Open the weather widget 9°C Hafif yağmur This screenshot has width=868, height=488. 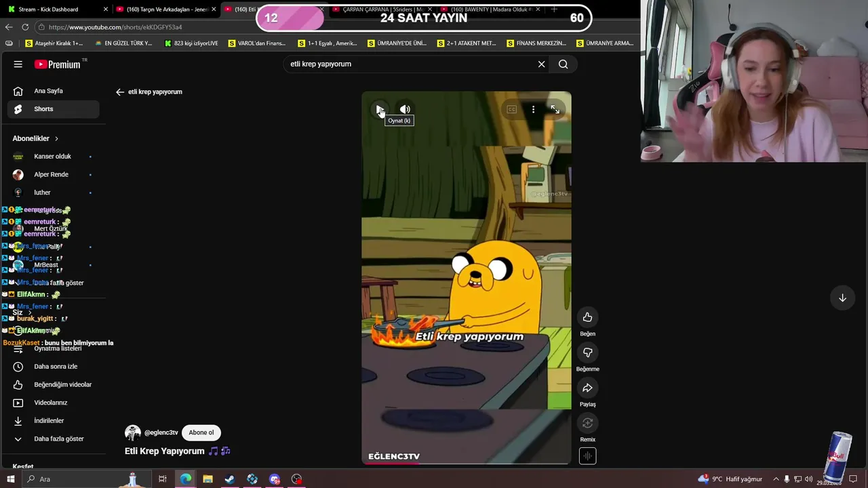730,479
